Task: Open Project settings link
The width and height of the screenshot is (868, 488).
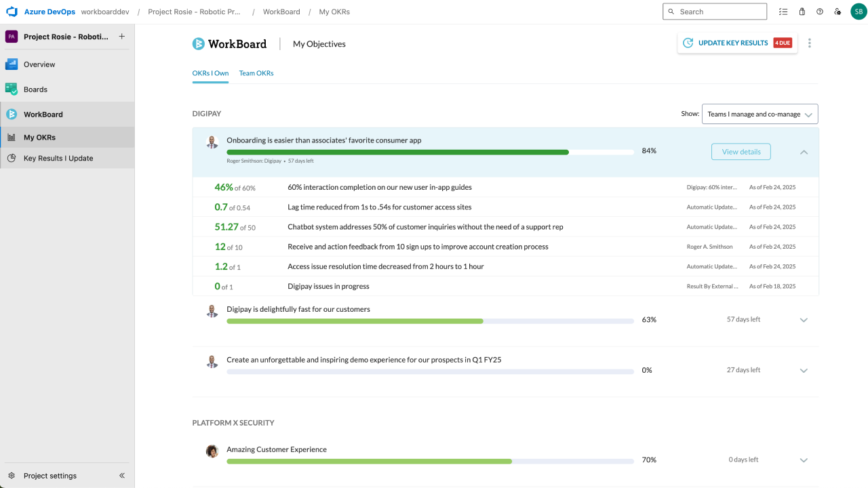Action: point(50,476)
